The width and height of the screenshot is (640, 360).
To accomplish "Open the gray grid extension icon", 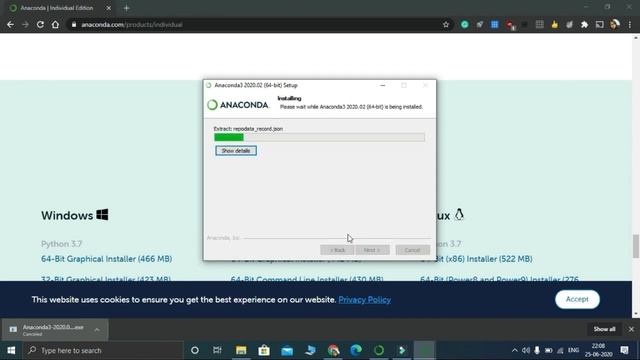I will pos(540,24).
